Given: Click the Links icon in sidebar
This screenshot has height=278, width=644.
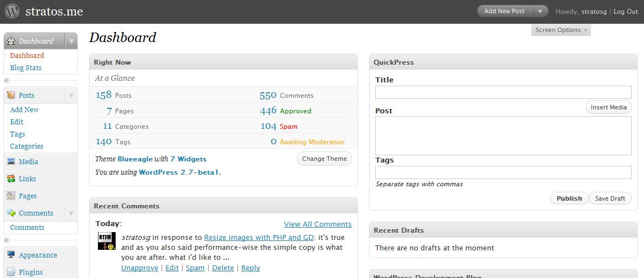Looking at the screenshot, I should pos(11,179).
